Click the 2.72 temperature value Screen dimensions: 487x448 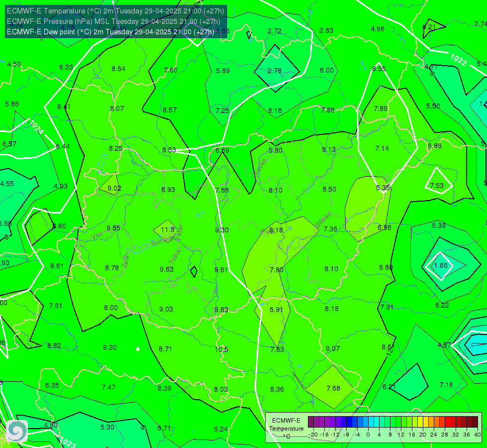coord(275,31)
